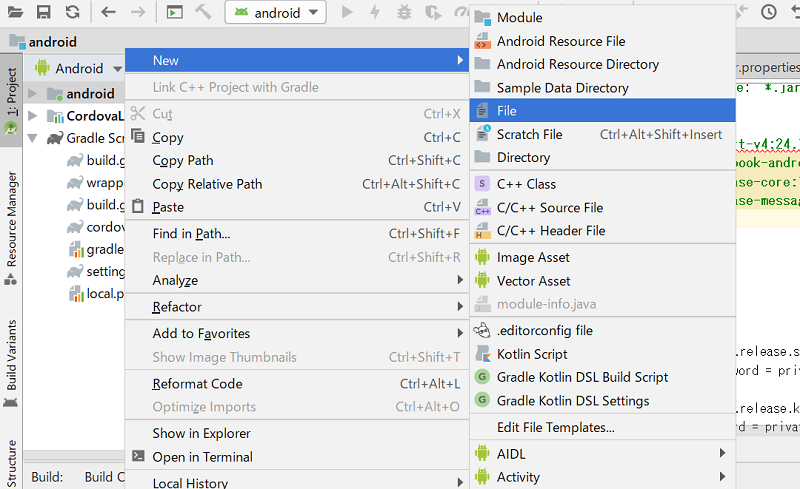Open the Build Variants side tab
Viewport: 800px width, 489px height.
pos(11,355)
